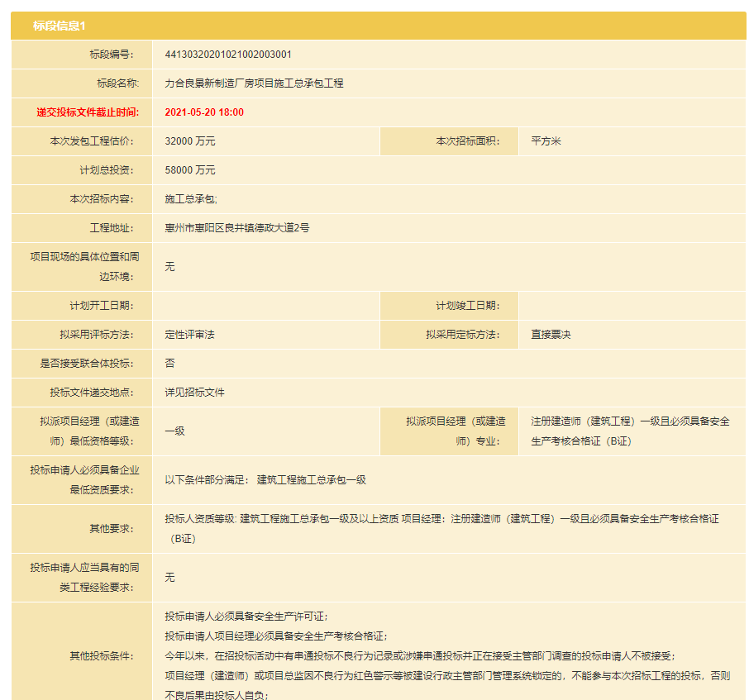The width and height of the screenshot is (749, 700).
Task: Click the 建筑工程施工总承包一级 qualification requirement text
Action: pos(311,480)
